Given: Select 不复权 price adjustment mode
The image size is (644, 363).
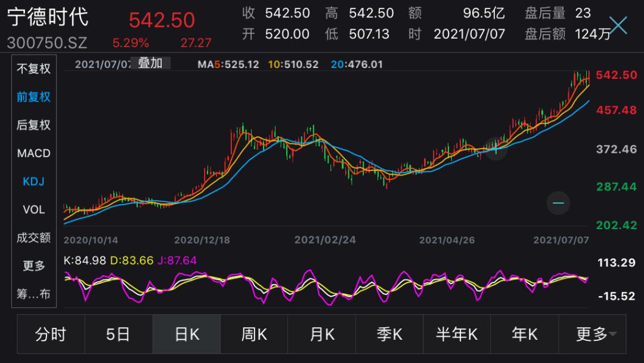Looking at the screenshot, I should tap(33, 68).
